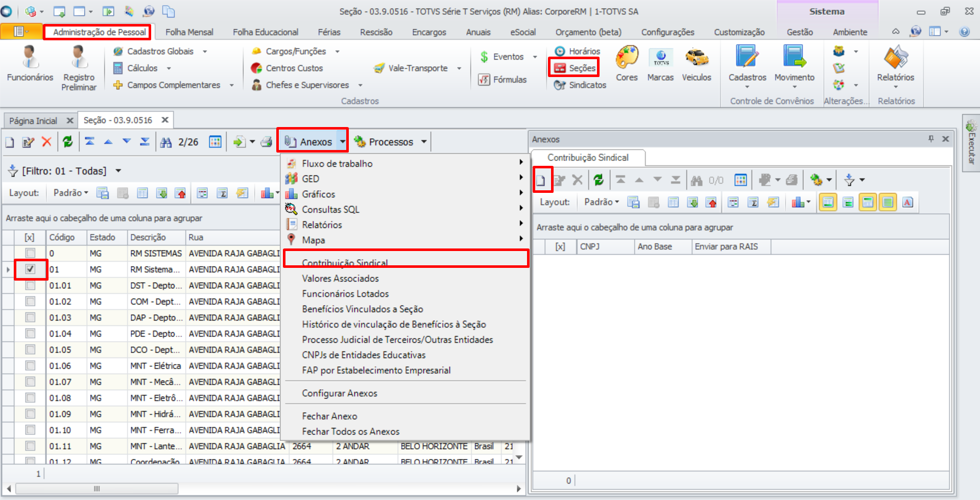The width and height of the screenshot is (980, 500).
Task: Click the Rua cell of row 01.10
Action: click(233, 430)
